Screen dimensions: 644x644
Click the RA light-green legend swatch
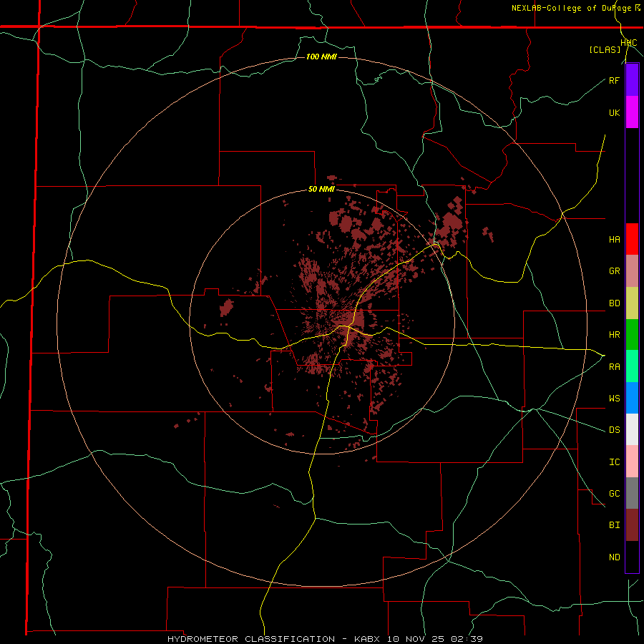pos(632,366)
